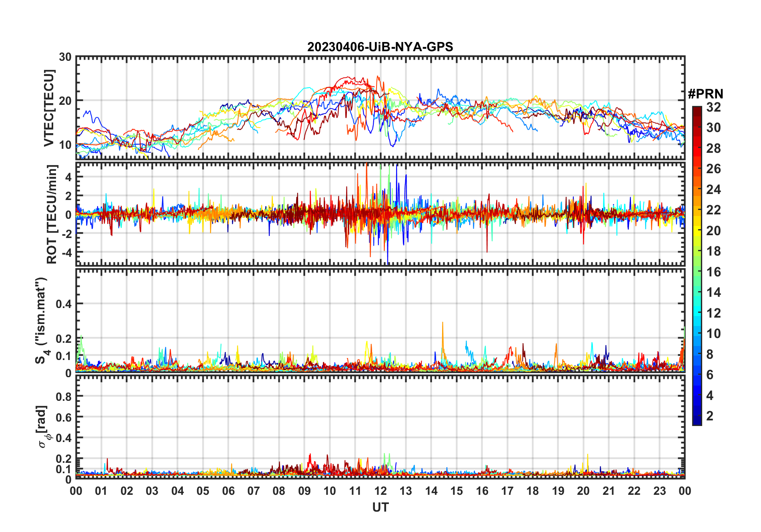Click the plot title 20230406-UiB-NYA-GPS

coord(380,47)
